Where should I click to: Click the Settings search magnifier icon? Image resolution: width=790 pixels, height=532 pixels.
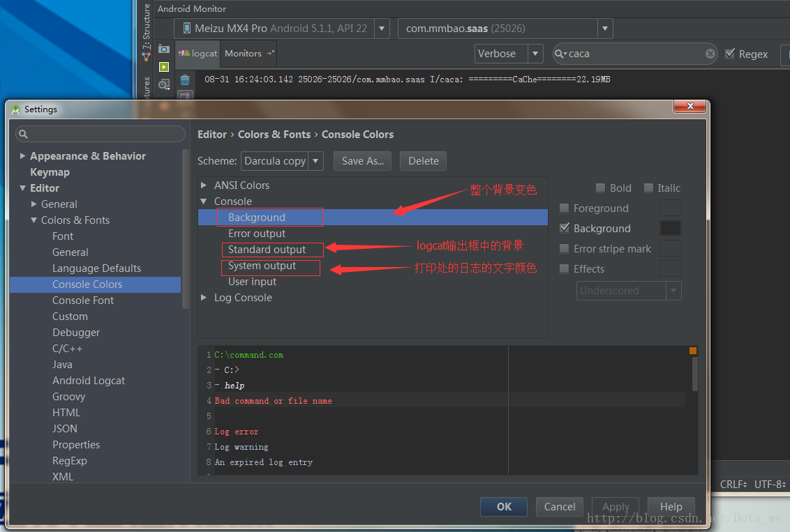click(23, 134)
